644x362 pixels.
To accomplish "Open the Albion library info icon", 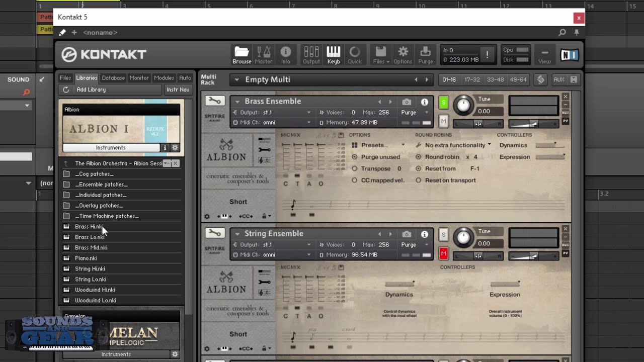I will 165,148.
